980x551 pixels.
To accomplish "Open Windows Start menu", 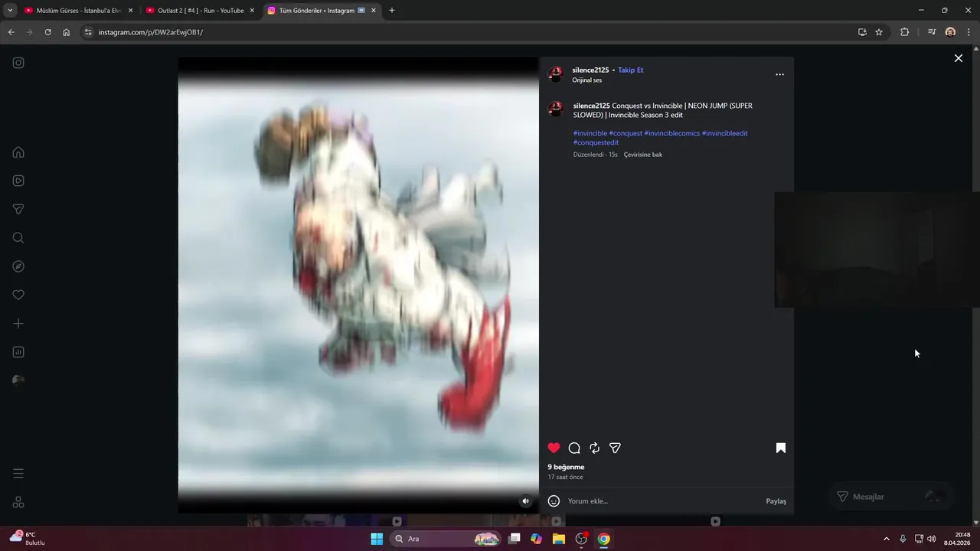I will pos(377,539).
